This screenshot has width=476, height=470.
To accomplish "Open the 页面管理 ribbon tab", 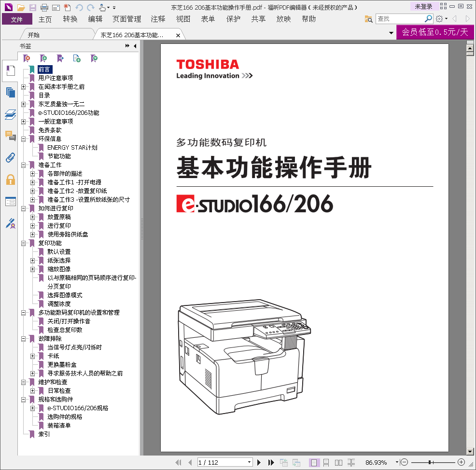I will click(x=126, y=19).
